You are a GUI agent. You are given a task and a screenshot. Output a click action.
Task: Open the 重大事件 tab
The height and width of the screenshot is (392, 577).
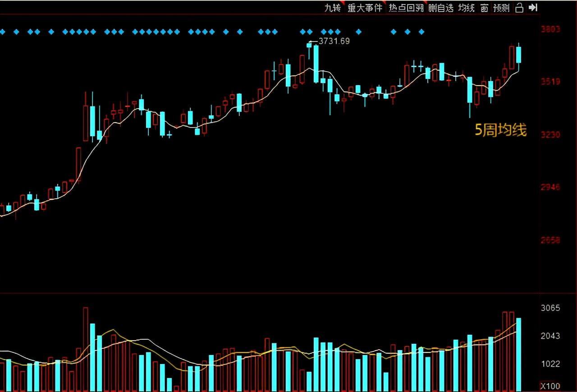coord(365,8)
